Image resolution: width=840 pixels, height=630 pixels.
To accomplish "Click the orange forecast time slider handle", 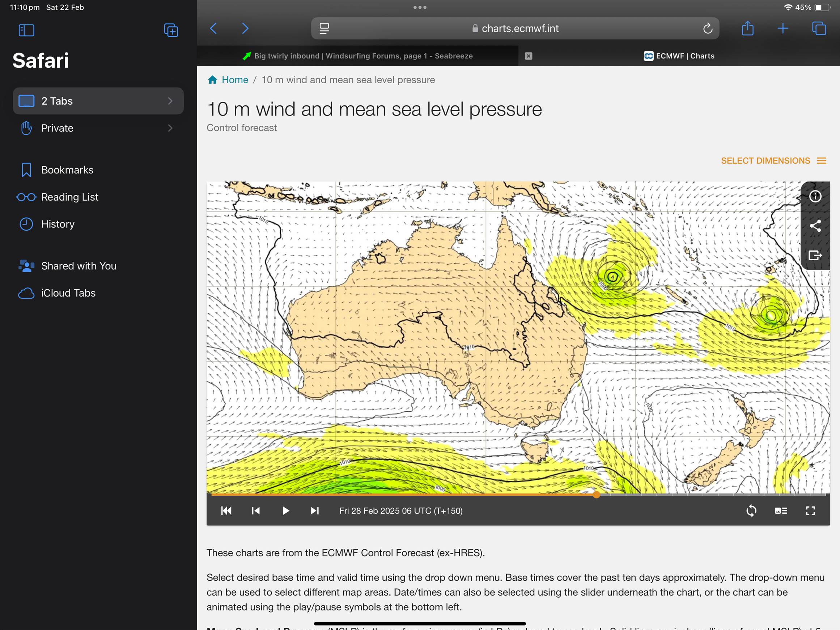I will (597, 494).
